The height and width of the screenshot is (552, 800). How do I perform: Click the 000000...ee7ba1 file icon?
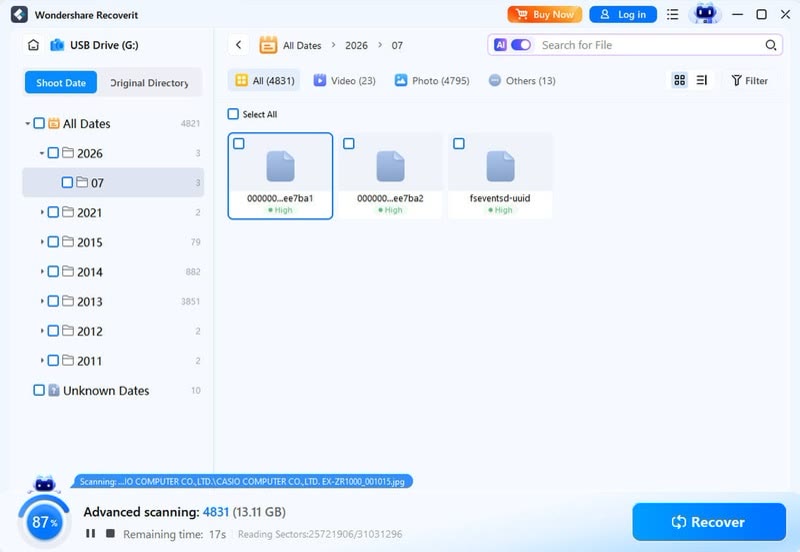pyautogui.click(x=280, y=166)
